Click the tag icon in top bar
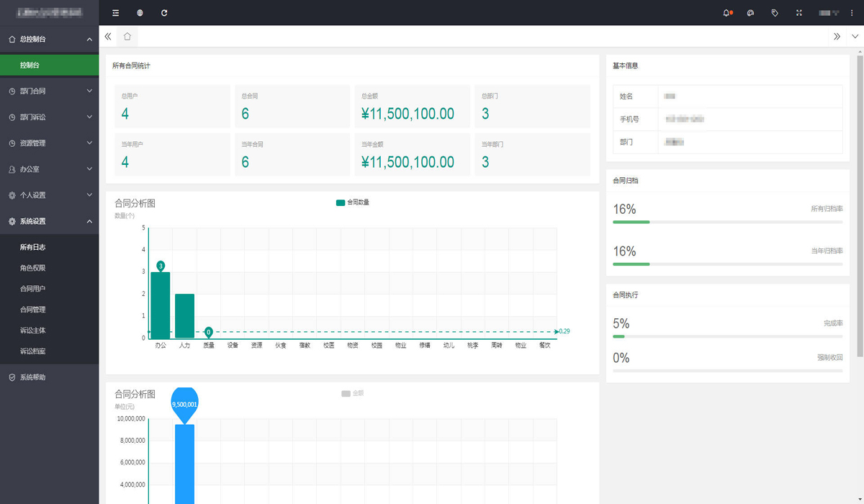Image resolution: width=864 pixels, height=504 pixels. pos(775,13)
